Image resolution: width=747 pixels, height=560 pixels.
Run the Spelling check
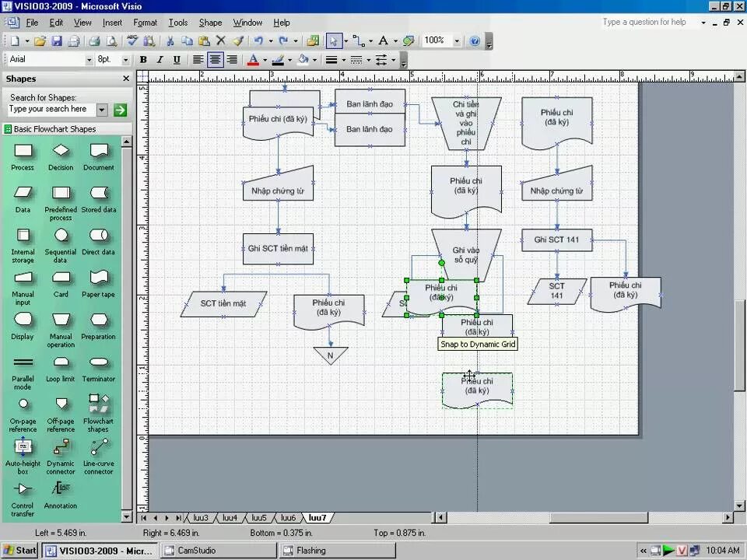point(132,41)
